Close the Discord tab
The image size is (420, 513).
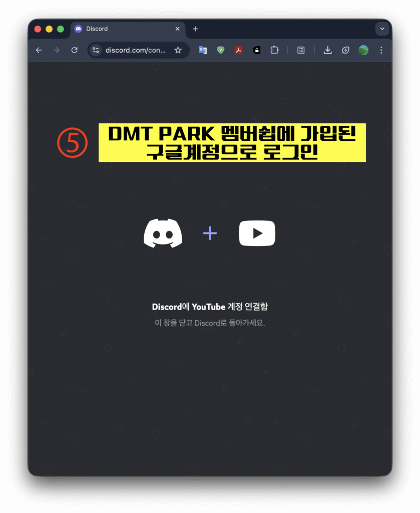coord(177,29)
